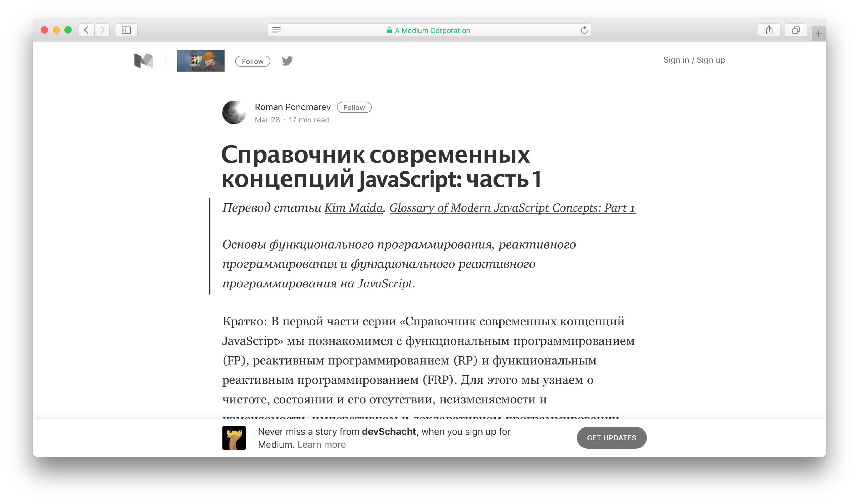Click the green lock icon in address bar
Image resolution: width=859 pixels, height=504 pixels.
(x=389, y=31)
